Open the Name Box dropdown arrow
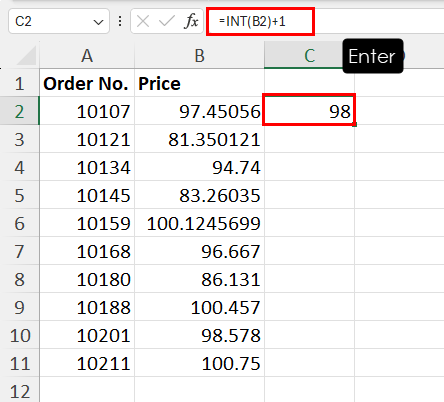The image size is (444, 402). point(98,22)
